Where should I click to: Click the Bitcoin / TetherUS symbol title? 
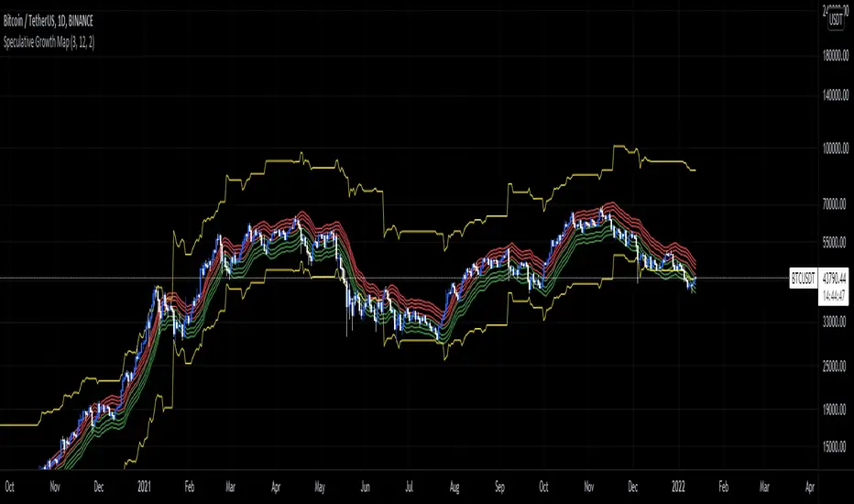48,21
